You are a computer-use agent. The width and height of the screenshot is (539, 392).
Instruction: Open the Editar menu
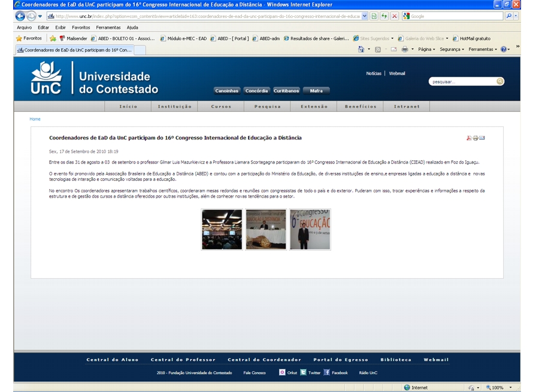click(x=43, y=28)
